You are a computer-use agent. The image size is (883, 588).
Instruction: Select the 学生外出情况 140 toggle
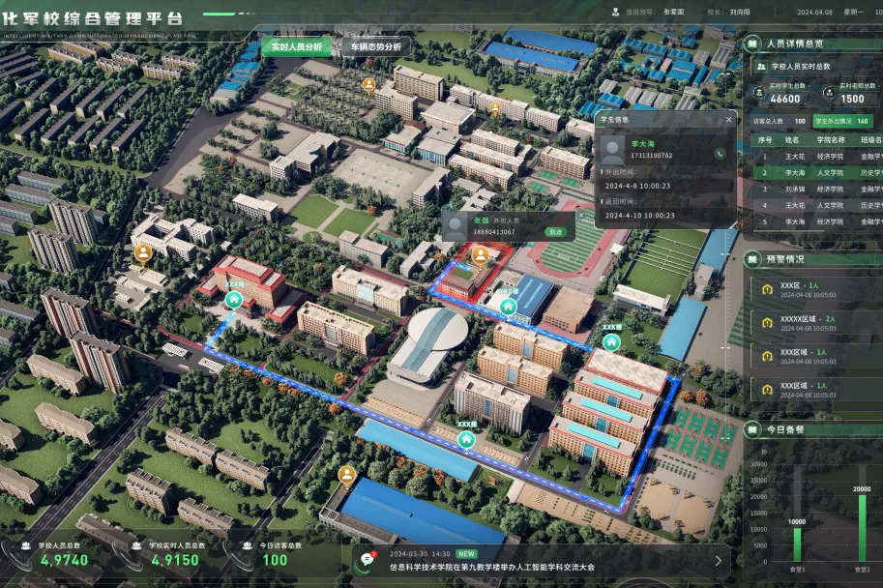(x=841, y=122)
